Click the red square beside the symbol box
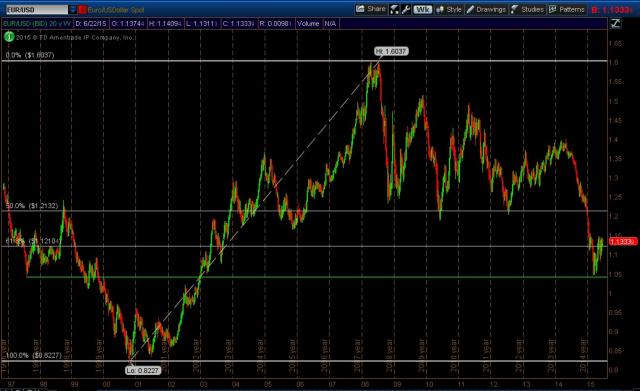This screenshot has height=391, width=640. [x=82, y=9]
